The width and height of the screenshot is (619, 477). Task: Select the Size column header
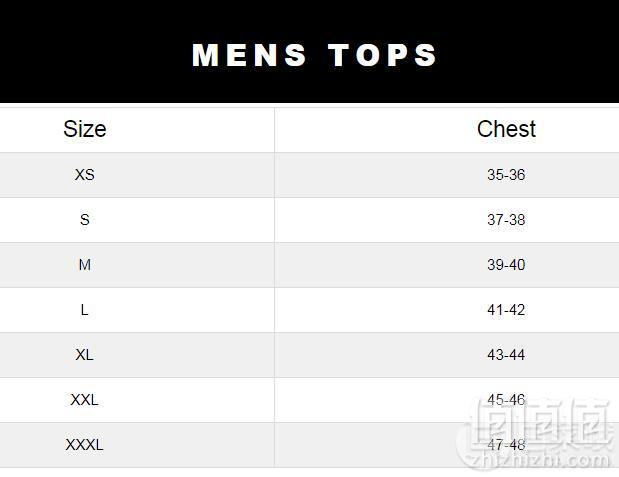(x=85, y=129)
